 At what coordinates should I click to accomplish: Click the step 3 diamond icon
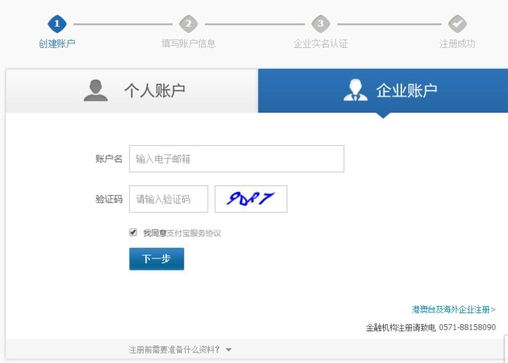click(321, 24)
